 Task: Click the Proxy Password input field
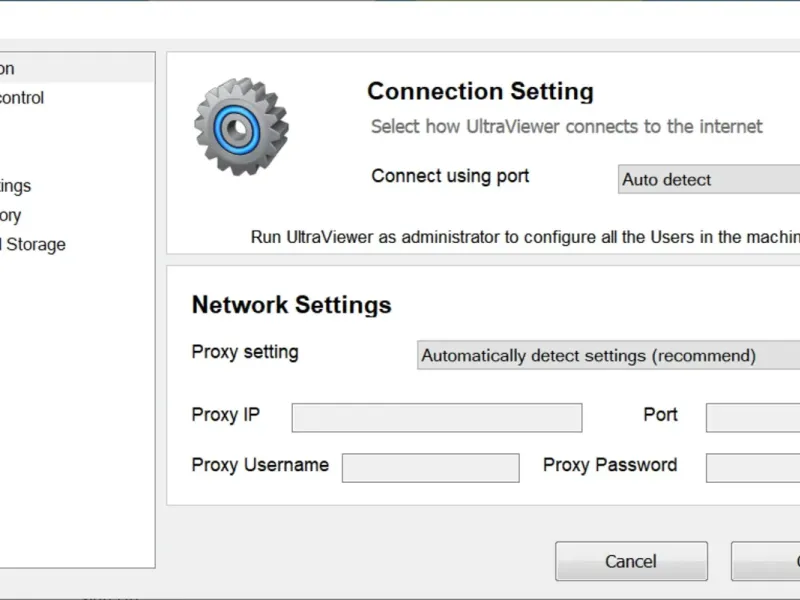tap(752, 468)
